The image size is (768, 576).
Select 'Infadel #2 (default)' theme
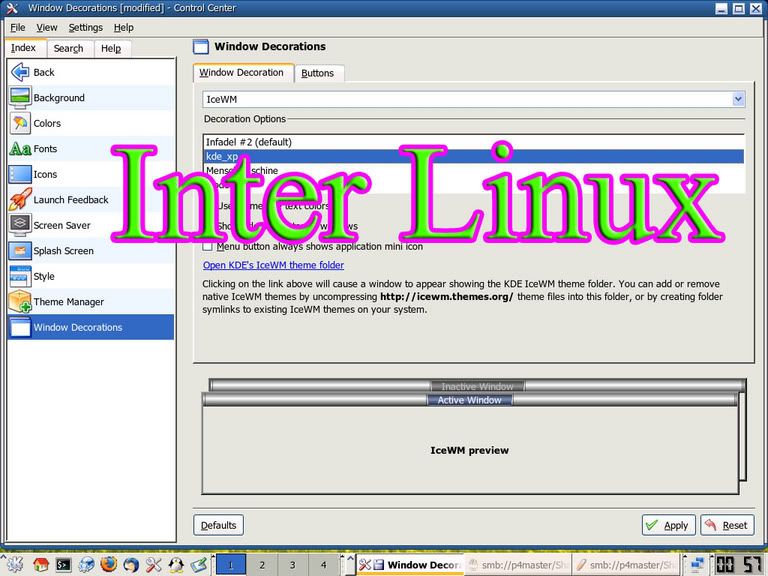(474, 142)
